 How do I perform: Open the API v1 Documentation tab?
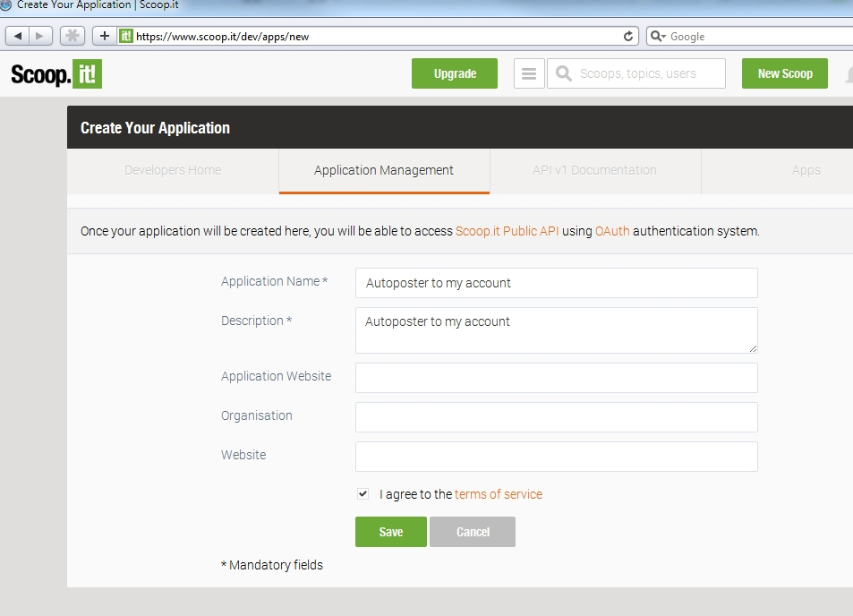pos(595,170)
